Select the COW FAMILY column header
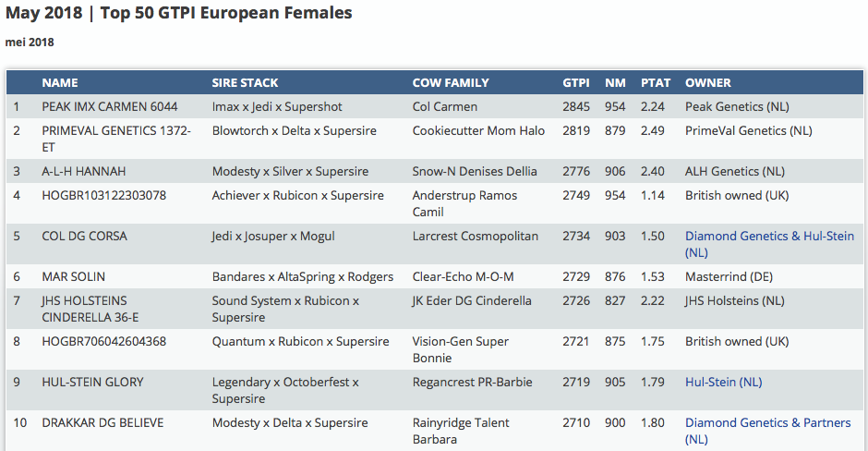Viewport: 868px width, 451px height. point(451,83)
